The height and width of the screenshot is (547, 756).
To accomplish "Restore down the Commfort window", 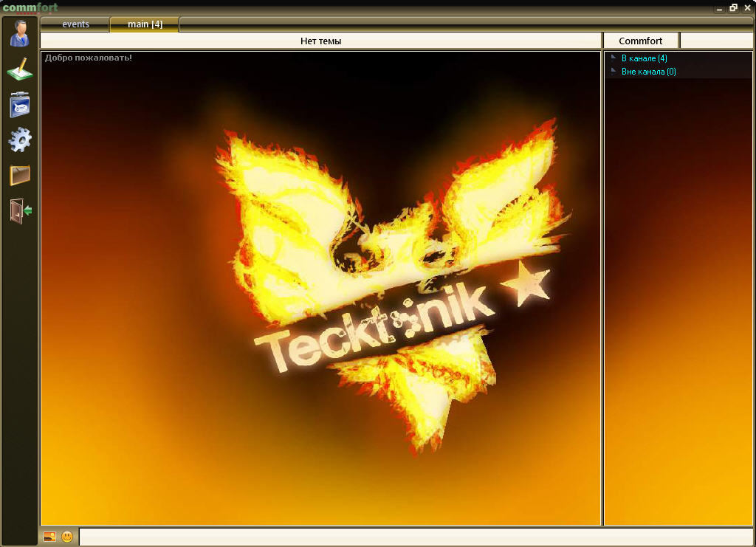I will pyautogui.click(x=733, y=8).
